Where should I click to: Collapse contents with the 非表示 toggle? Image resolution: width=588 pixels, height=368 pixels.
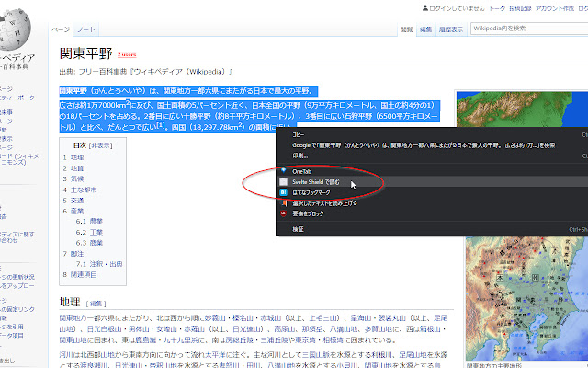pyautogui.click(x=100, y=145)
